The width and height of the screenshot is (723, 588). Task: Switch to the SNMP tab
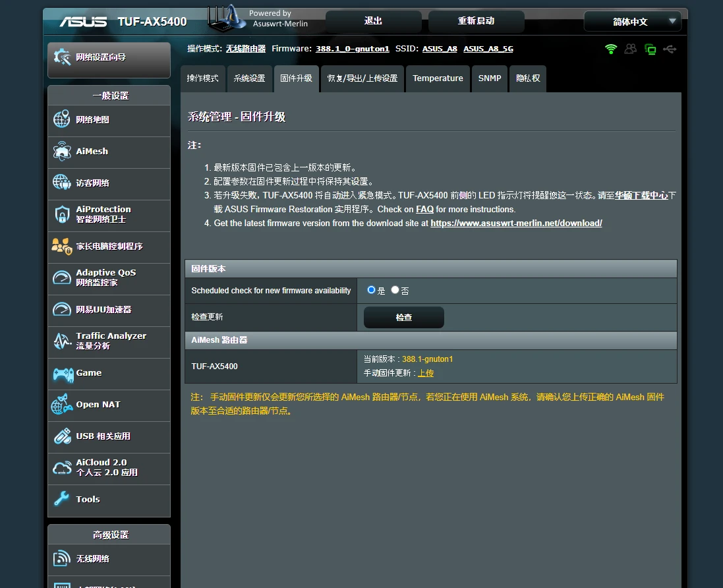490,78
